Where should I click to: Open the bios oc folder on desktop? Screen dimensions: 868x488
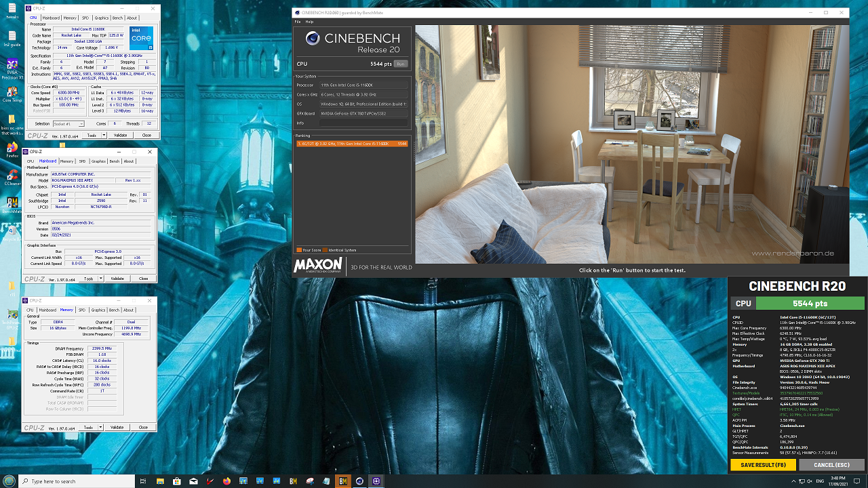coord(12,123)
